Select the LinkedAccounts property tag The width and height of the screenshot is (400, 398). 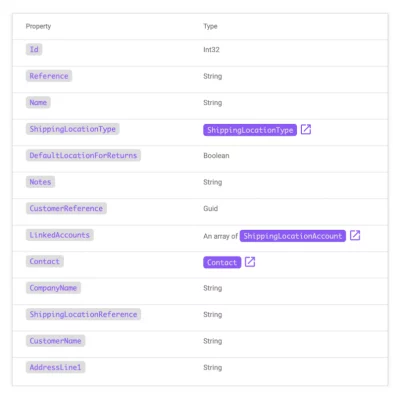[x=60, y=235]
